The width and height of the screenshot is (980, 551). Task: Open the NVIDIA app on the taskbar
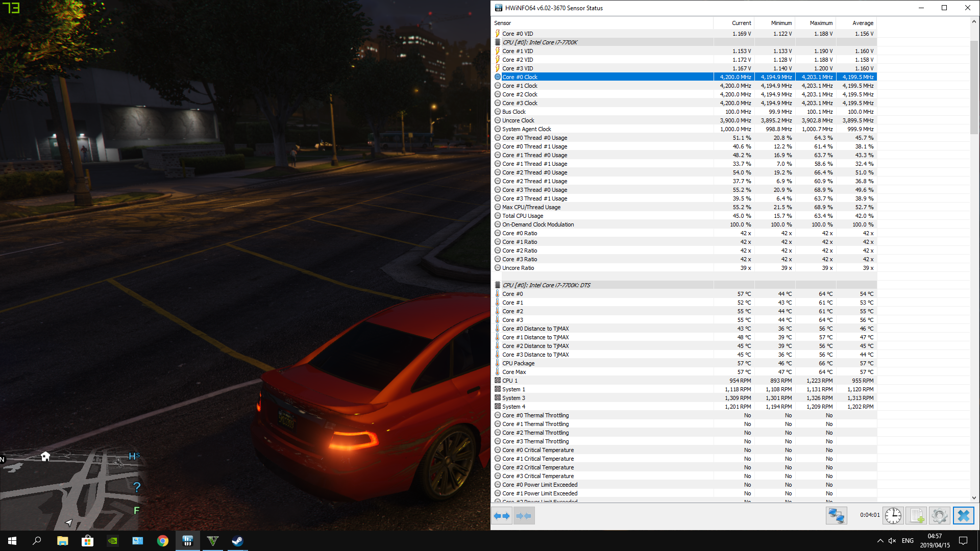[x=112, y=541]
